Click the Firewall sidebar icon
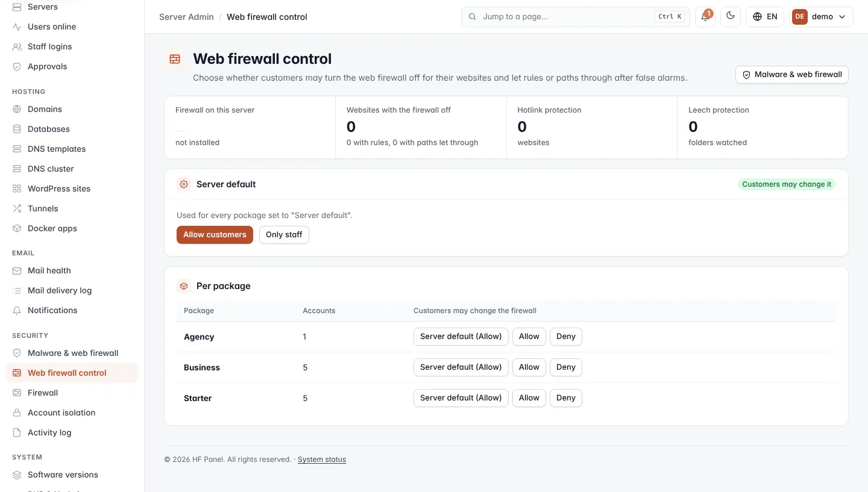The height and width of the screenshot is (492, 868). [17, 393]
